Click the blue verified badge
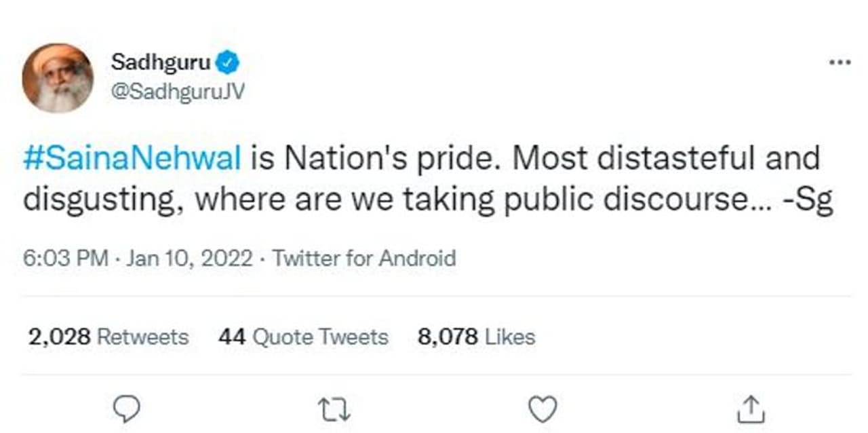This screenshot has width=868, height=433. click(x=227, y=64)
